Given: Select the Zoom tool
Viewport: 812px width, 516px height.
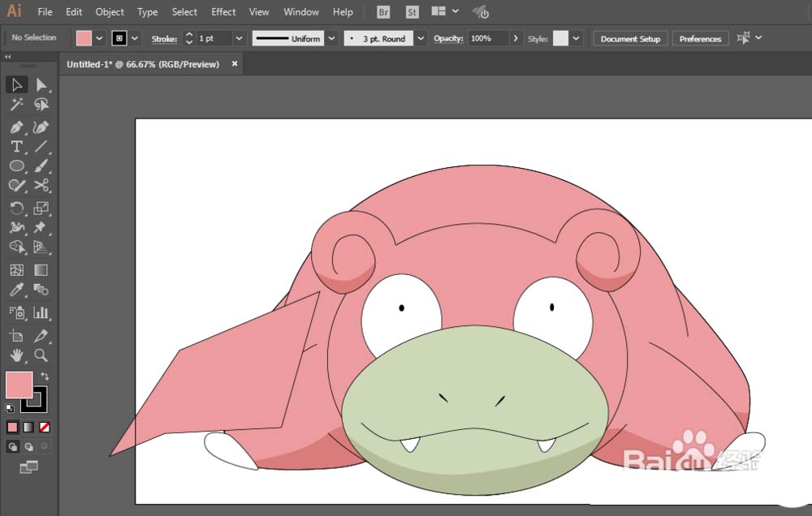Looking at the screenshot, I should point(41,355).
